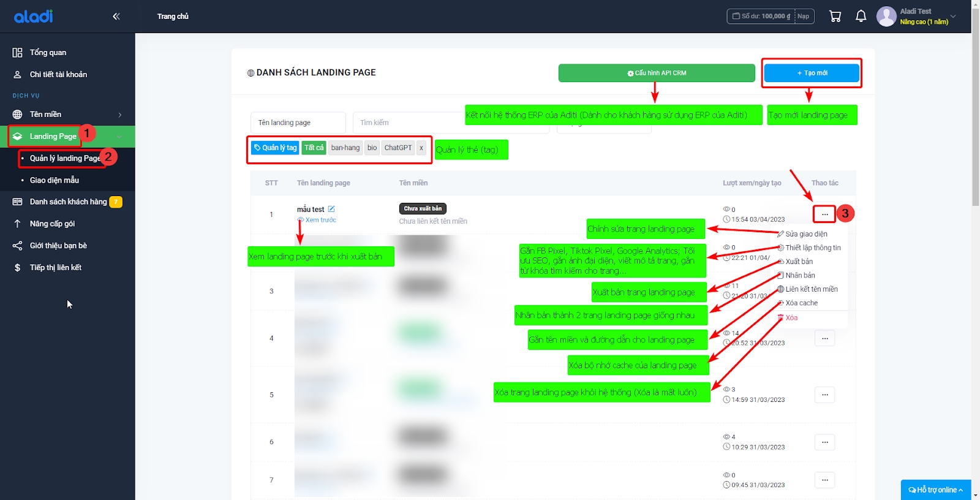Click the notification bell icon
The width and height of the screenshot is (980, 500).
861,17
